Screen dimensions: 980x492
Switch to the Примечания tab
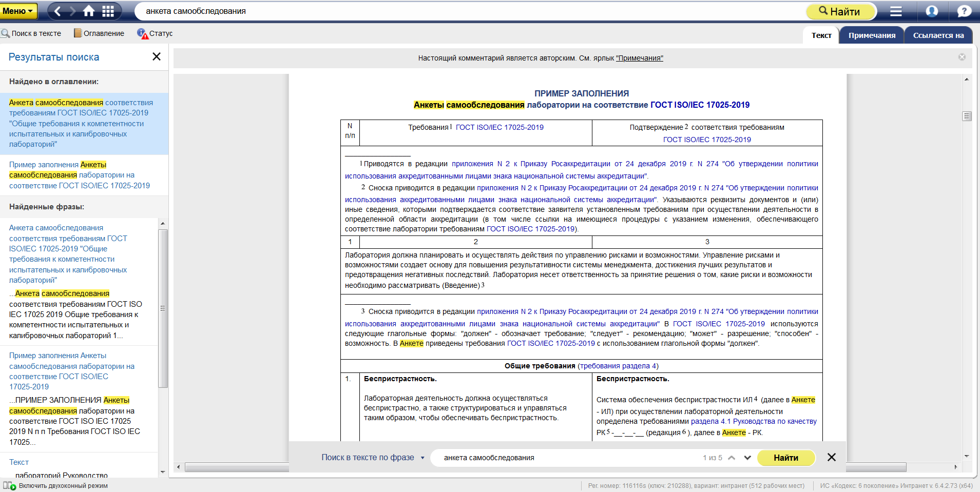pos(872,35)
